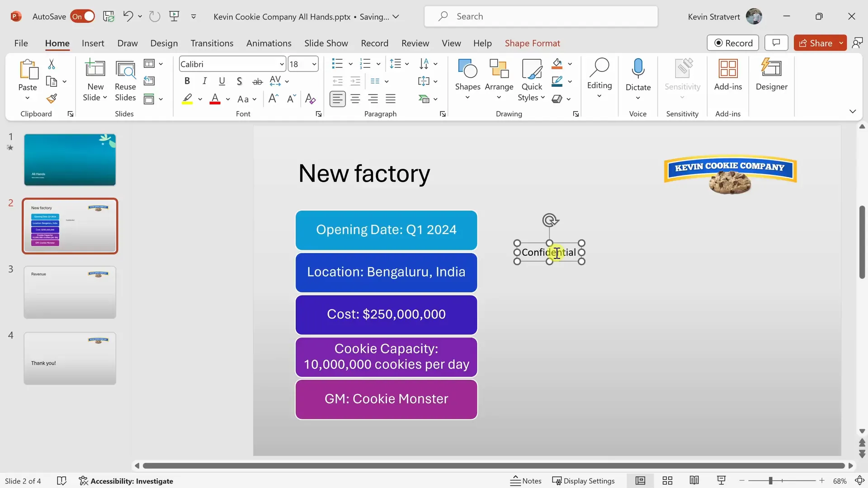
Task: Click the Record button
Action: [733, 43]
